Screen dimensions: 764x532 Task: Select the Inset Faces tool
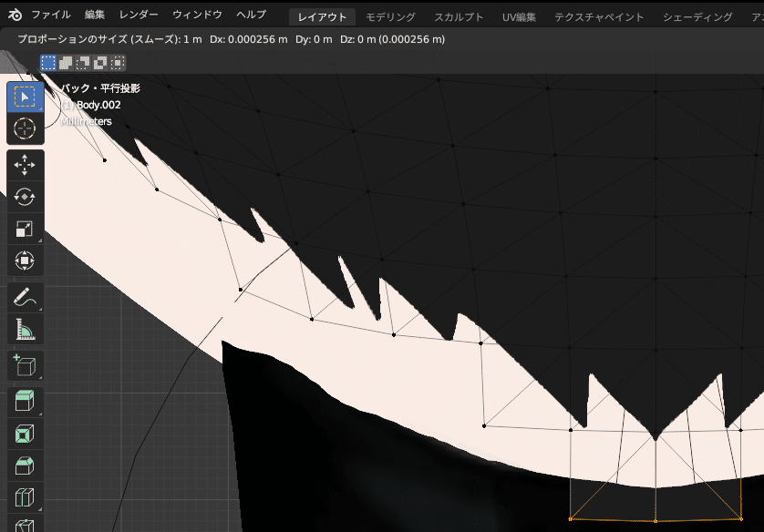pos(25,435)
